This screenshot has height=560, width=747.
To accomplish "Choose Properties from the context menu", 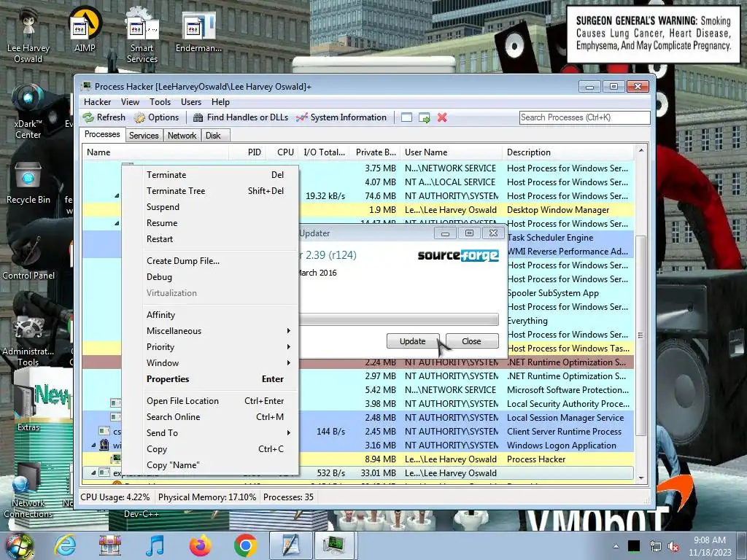I will click(x=211, y=379).
